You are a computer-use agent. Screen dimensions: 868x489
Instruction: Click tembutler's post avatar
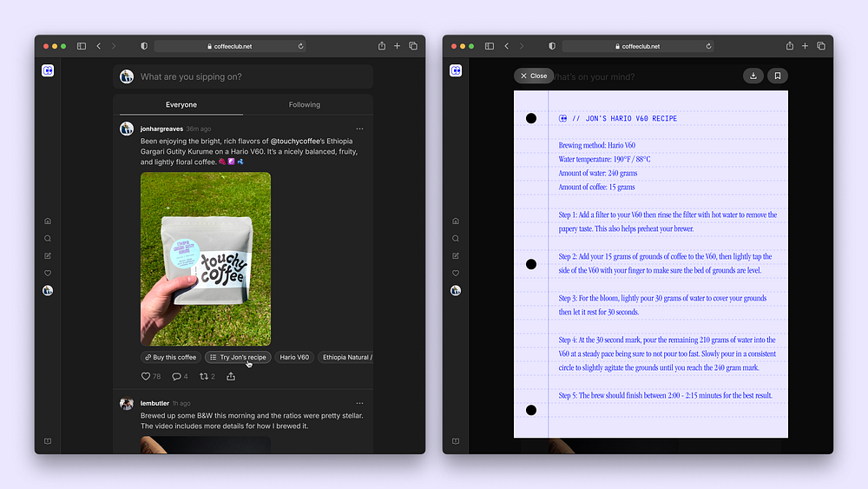coord(127,404)
